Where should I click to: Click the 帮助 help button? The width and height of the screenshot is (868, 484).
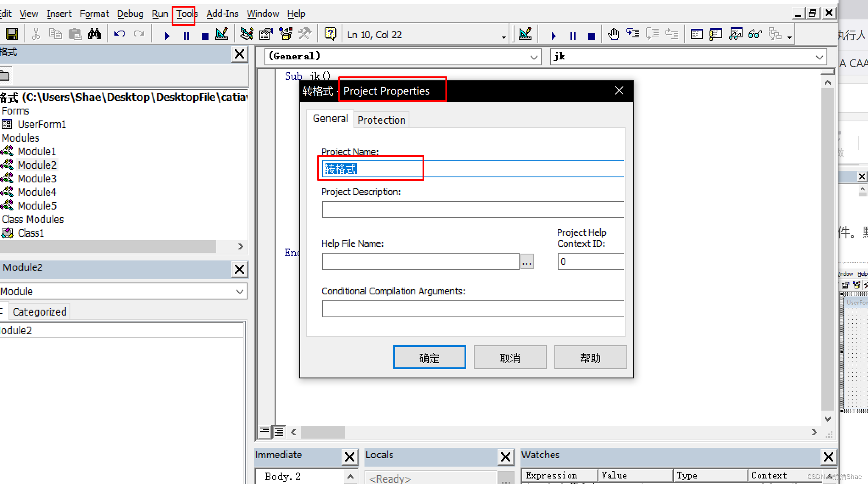590,358
